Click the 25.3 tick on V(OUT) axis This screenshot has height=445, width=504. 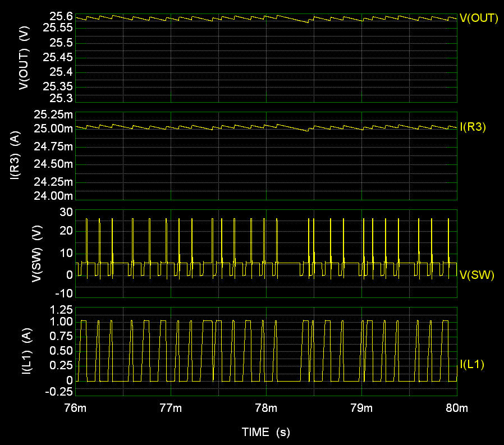[61, 99]
